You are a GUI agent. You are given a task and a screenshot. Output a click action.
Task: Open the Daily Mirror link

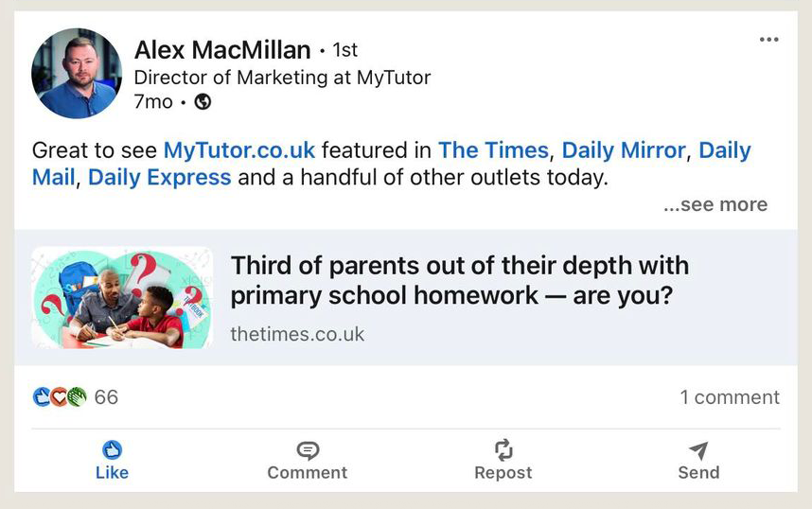pos(624,150)
